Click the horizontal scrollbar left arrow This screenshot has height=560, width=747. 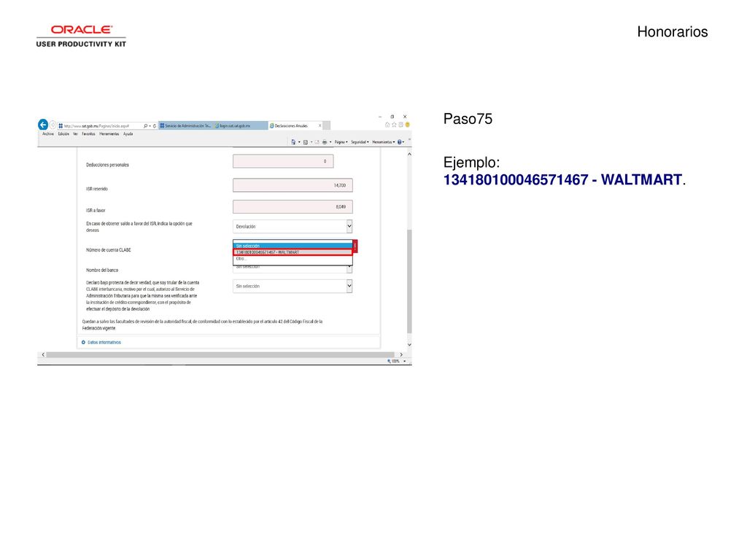[x=43, y=355]
